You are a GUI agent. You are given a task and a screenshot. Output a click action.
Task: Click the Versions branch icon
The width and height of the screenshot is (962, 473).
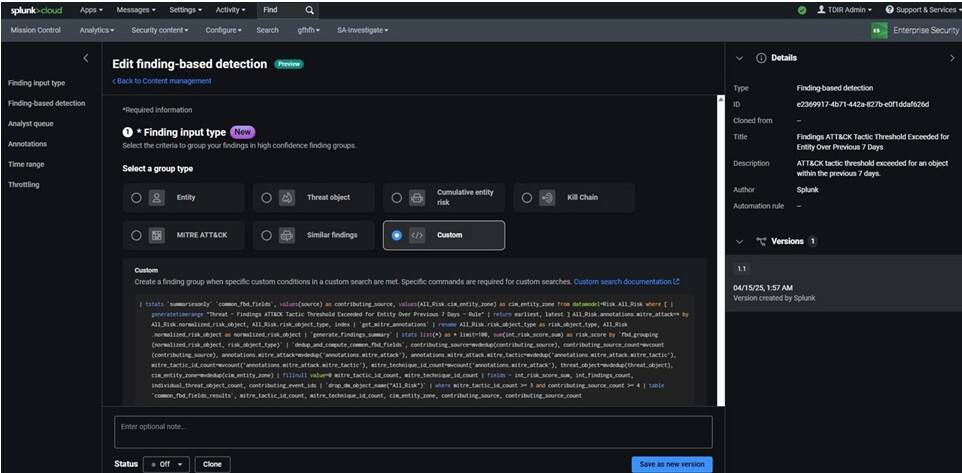click(x=761, y=242)
